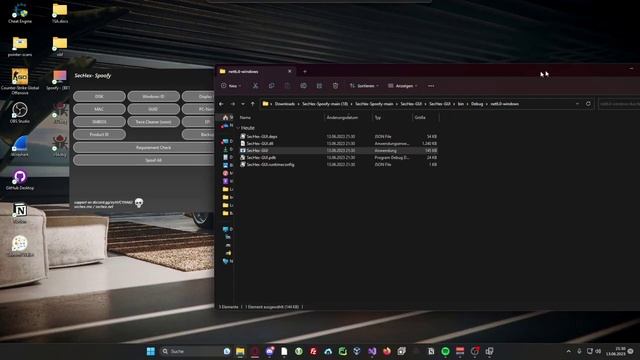Click the volume icon in system tray
The image size is (640, 360).
pyautogui.click(x=598, y=351)
